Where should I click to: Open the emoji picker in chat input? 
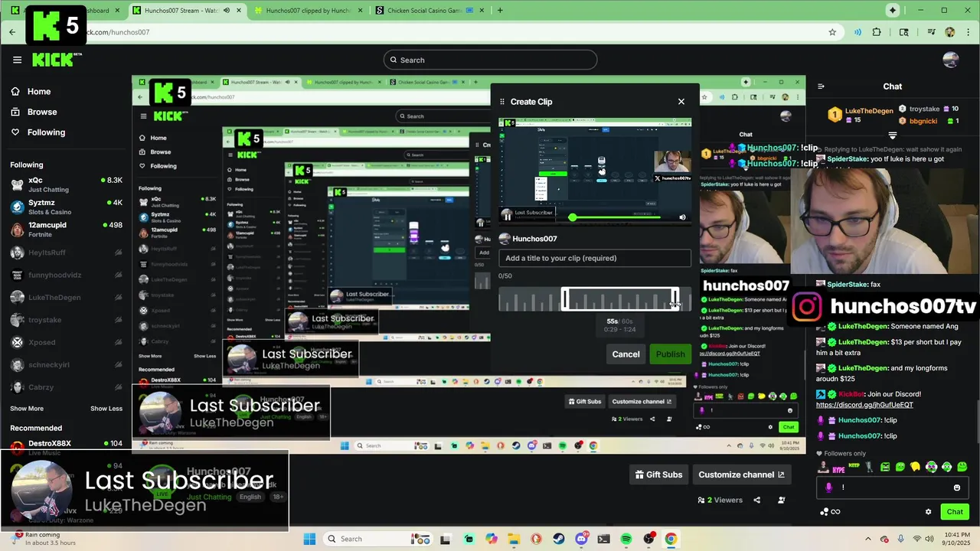(957, 487)
